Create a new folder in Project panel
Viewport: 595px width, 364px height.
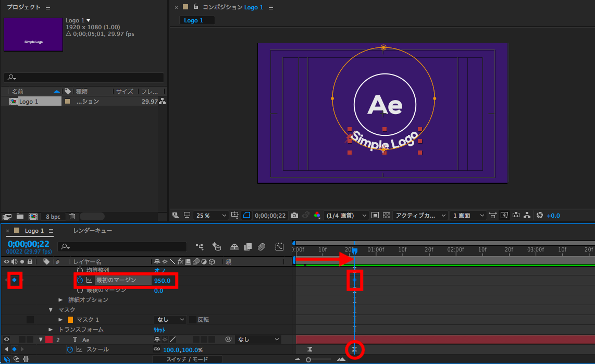coord(20,216)
